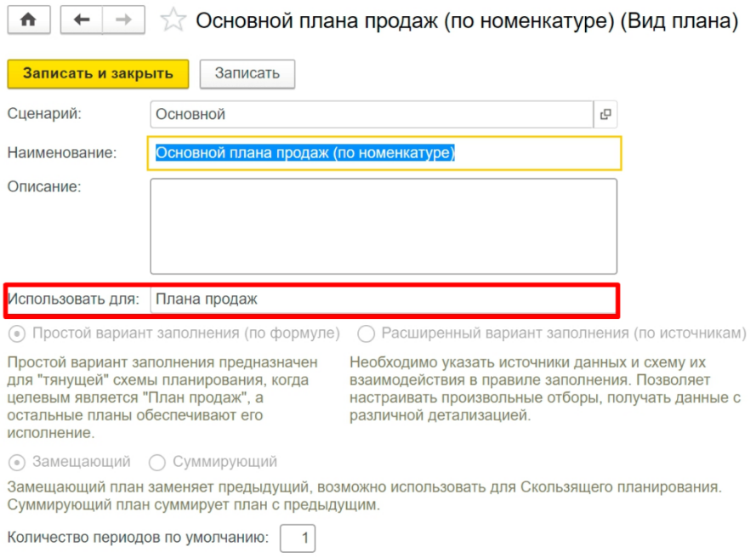This screenshot has height=558, width=756.
Task: Click inside the Описание text area
Action: click(x=384, y=225)
